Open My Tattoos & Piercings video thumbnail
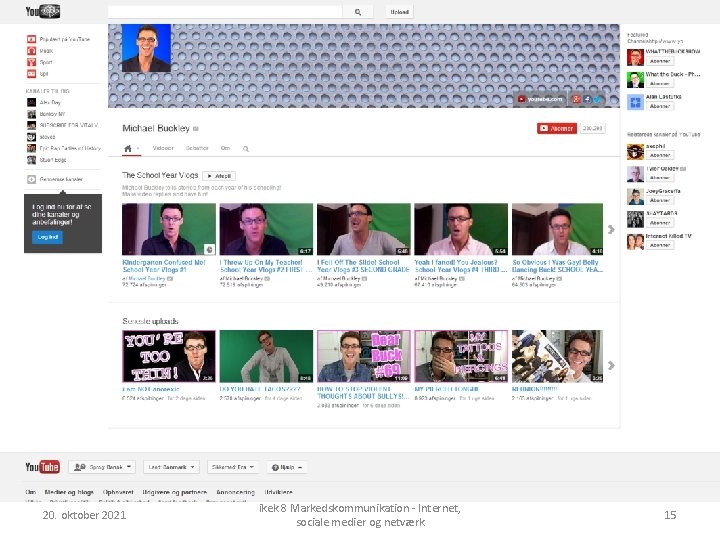Viewport: 720px width, 540px height. [461, 356]
